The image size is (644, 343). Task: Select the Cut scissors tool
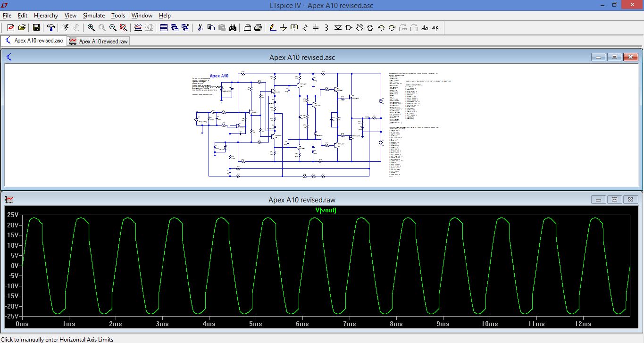200,28
